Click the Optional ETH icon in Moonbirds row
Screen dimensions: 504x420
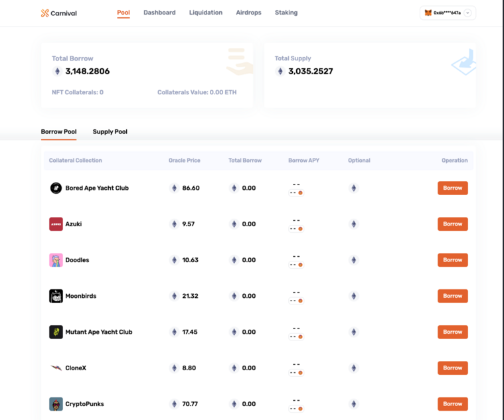tap(353, 296)
